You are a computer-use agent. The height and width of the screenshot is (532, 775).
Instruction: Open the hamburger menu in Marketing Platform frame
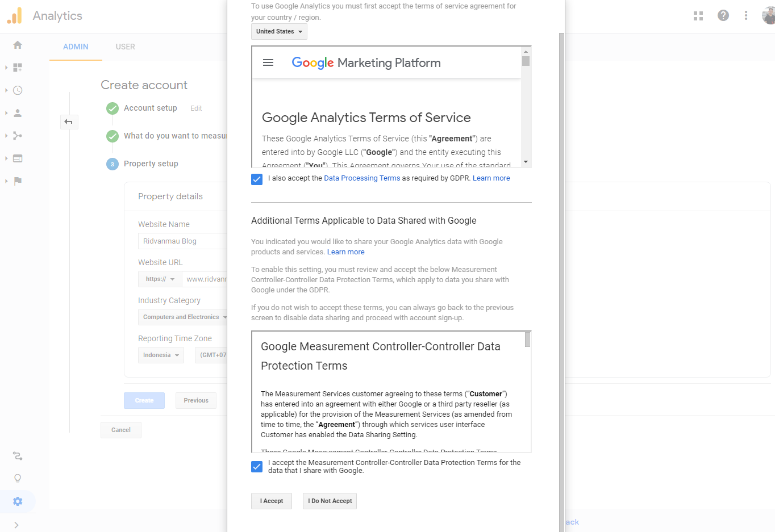click(x=268, y=62)
